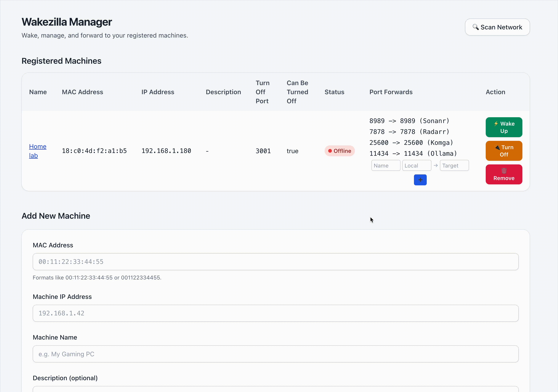Click the Machine IP Address input field
This screenshot has width=558, height=392.
coord(276,313)
